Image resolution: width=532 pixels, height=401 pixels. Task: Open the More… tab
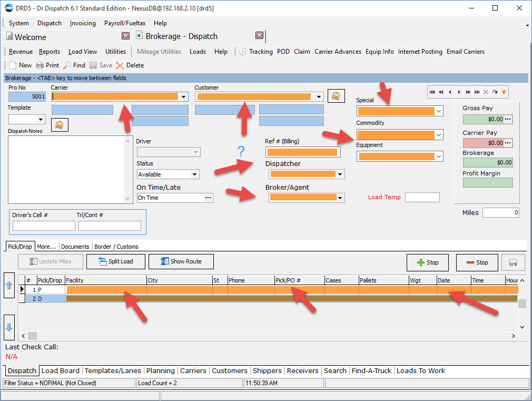click(x=46, y=247)
